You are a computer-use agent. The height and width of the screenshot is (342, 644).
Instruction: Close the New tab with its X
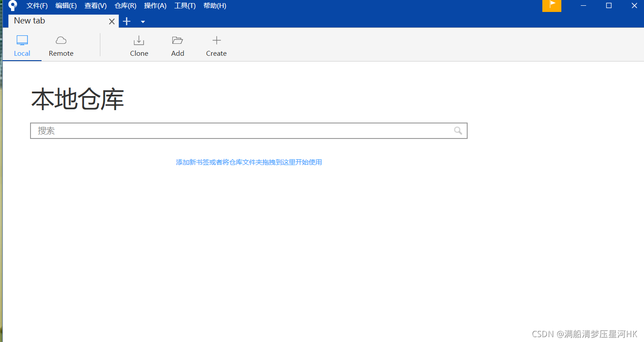tap(111, 21)
